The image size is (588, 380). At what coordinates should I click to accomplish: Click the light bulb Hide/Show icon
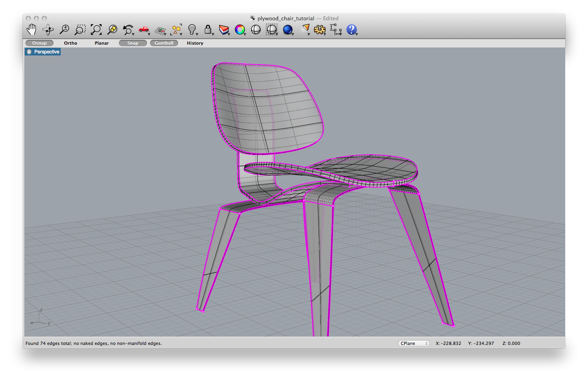tap(192, 30)
